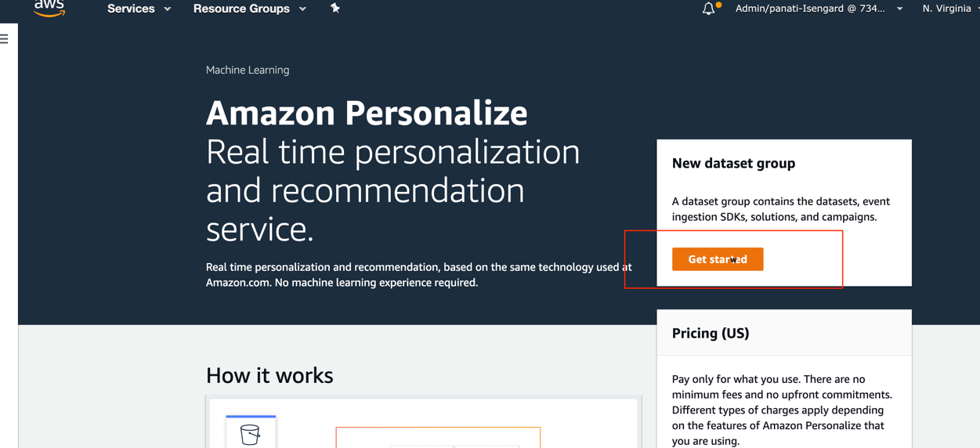Viewport: 980px width, 448px height.
Task: Click the 'Real time personalization' subtitle text
Action: 393,190
